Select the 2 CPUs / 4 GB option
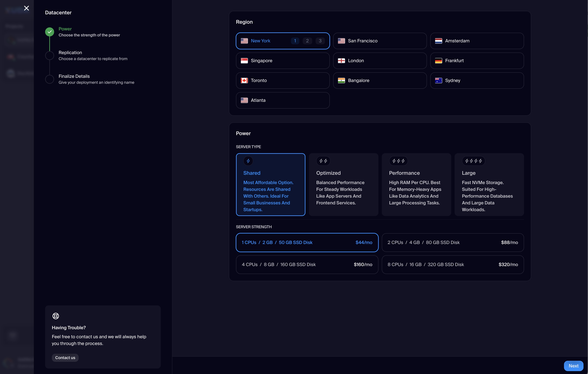The height and width of the screenshot is (374, 588). tap(453, 242)
